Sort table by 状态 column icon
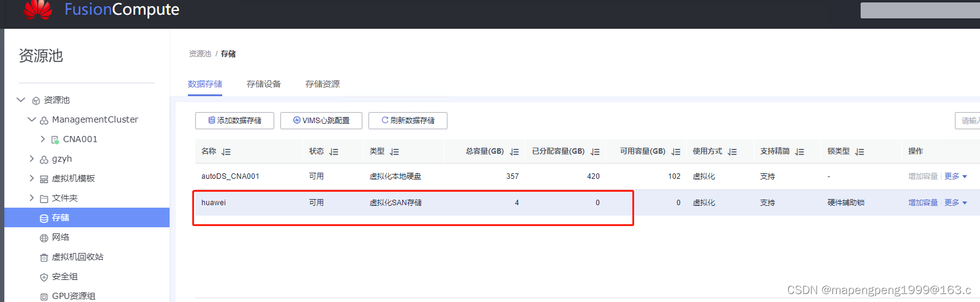This screenshot has width=980, height=302. (x=334, y=152)
